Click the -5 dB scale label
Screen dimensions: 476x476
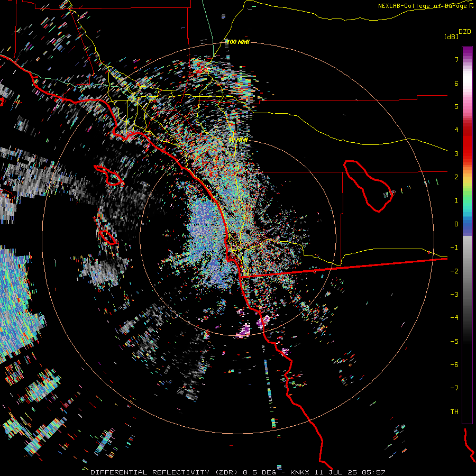point(454,342)
